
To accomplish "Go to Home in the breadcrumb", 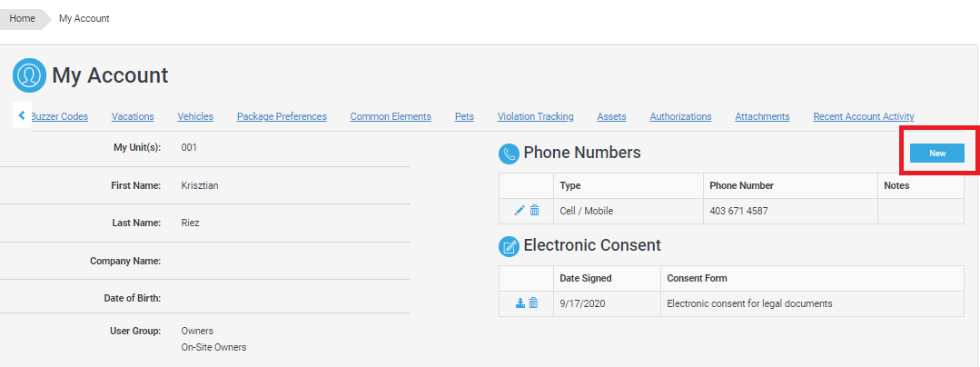I will coord(23,18).
